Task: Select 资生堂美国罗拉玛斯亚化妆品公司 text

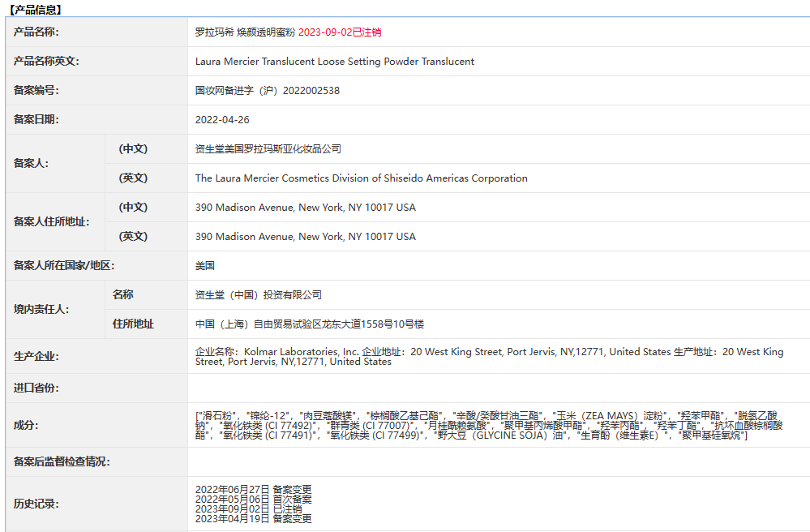Action: (268, 148)
